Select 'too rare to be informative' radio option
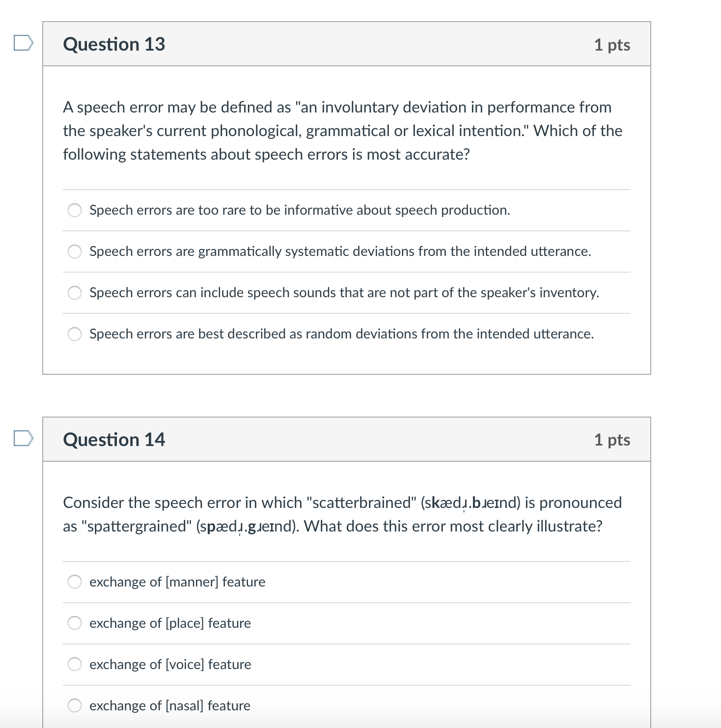Image resolution: width=721 pixels, height=728 pixels. click(75, 210)
